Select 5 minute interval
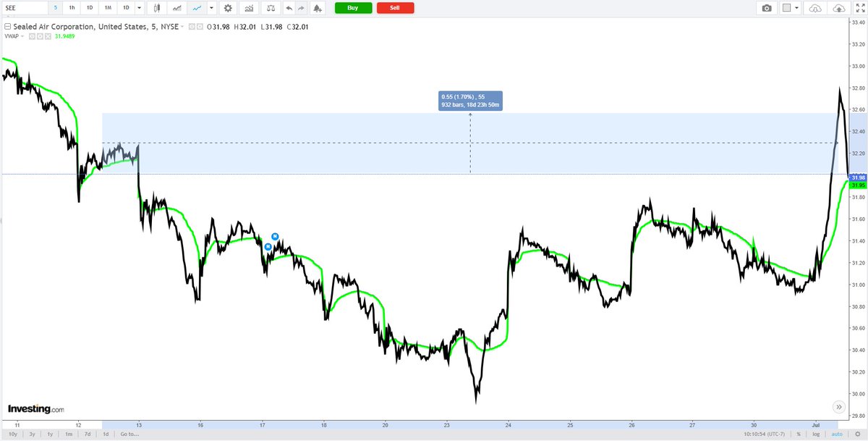Screen dimensions: 868x441 pos(56,8)
